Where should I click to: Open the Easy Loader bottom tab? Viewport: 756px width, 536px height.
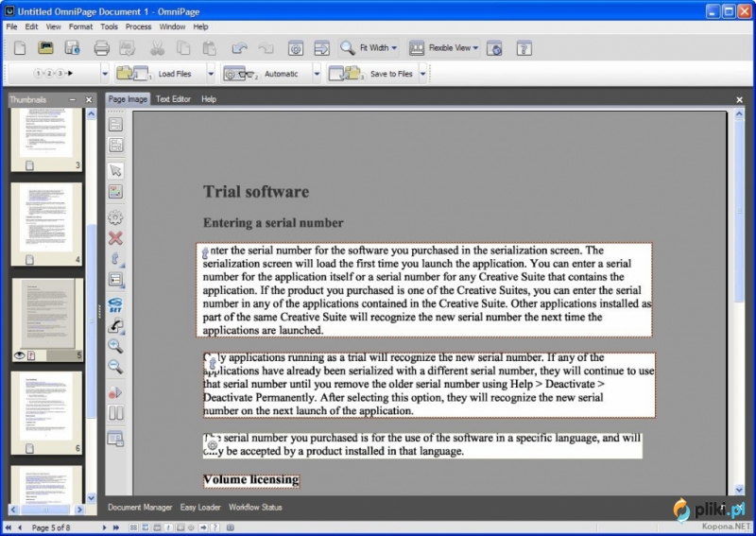(200, 507)
